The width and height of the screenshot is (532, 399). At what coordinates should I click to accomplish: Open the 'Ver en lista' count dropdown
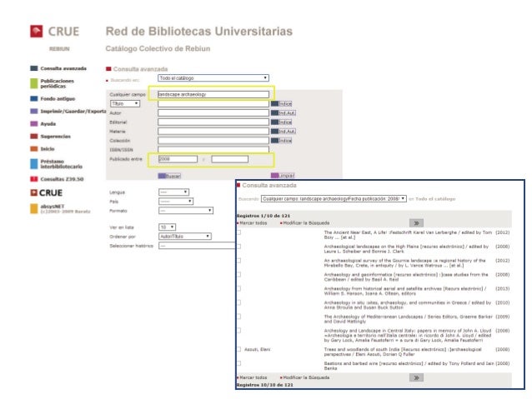pos(167,227)
